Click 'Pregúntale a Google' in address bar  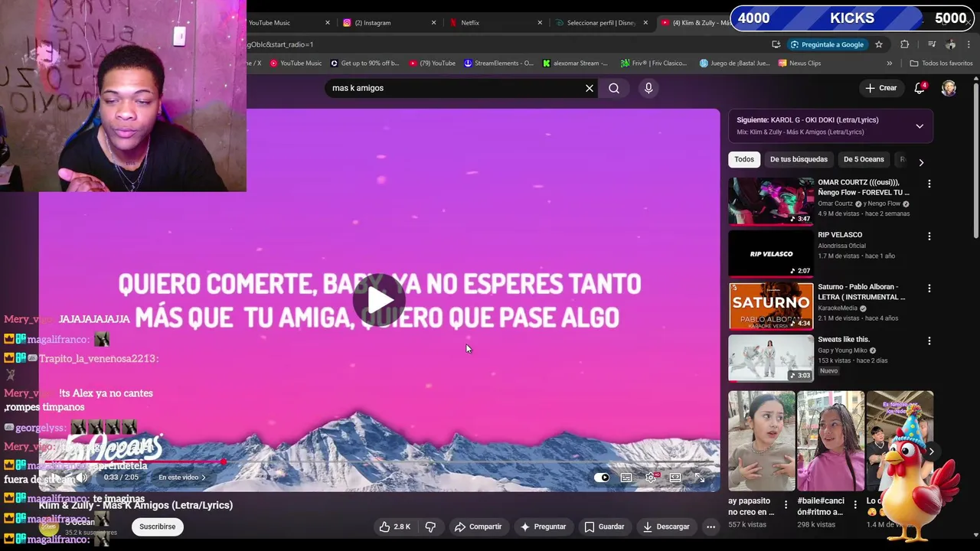[x=827, y=44]
